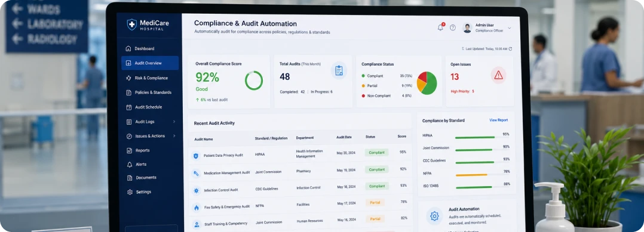This screenshot has height=232, width=644.
Task: Click the Fire Safety & Emergency flame icon
Action: (197, 208)
